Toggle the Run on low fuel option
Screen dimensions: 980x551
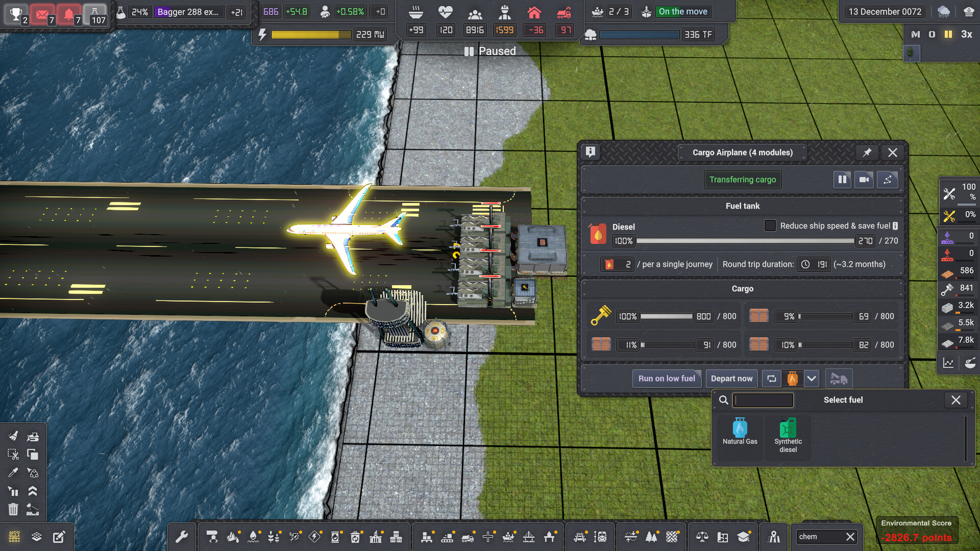pos(667,379)
